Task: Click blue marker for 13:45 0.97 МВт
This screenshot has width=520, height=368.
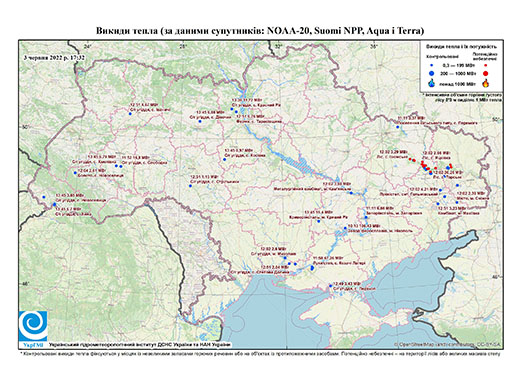Action: point(224,160)
